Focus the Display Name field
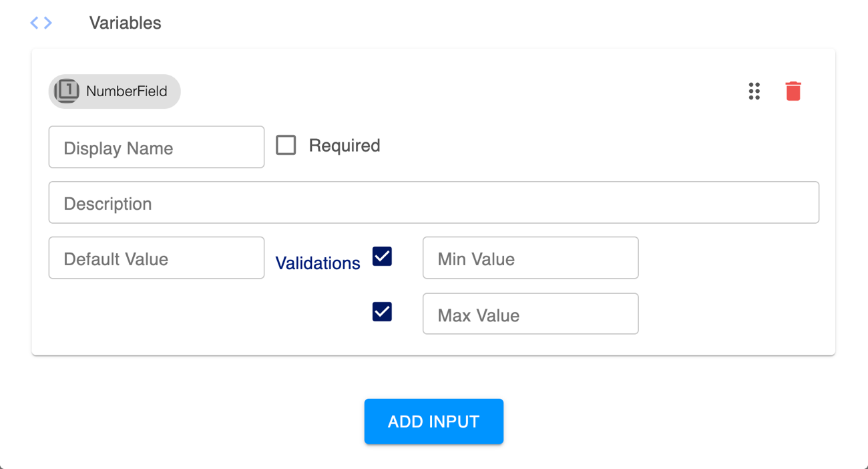 point(156,147)
